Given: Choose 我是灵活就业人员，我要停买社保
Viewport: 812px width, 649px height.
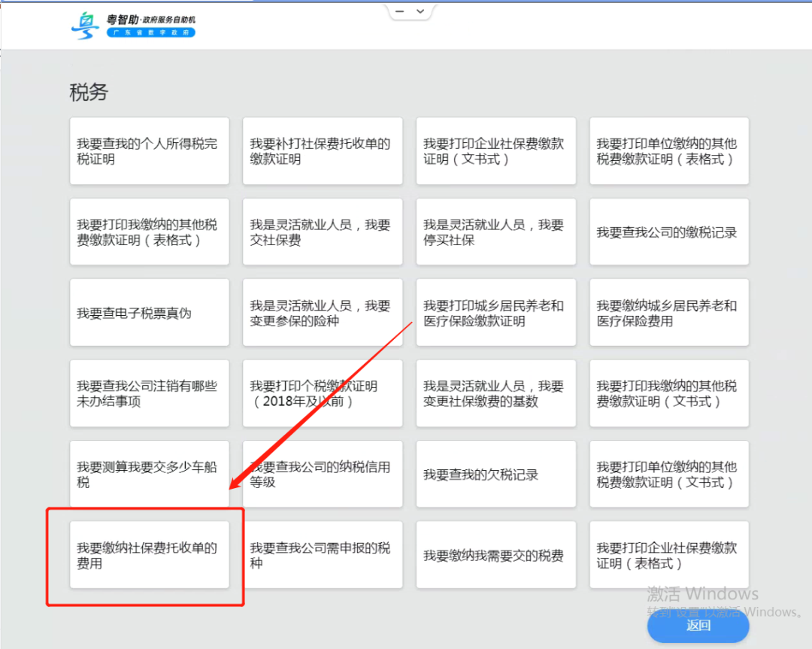Looking at the screenshot, I should pyautogui.click(x=495, y=232).
